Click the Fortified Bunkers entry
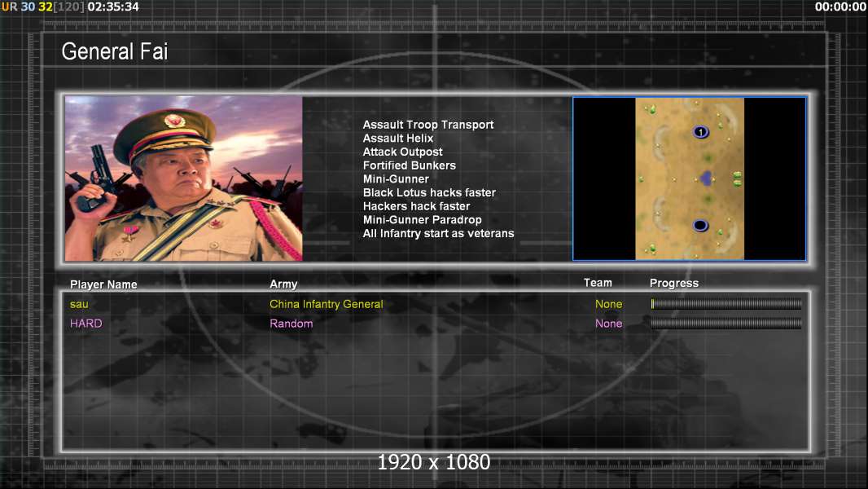This screenshot has width=868, height=489. pos(409,165)
